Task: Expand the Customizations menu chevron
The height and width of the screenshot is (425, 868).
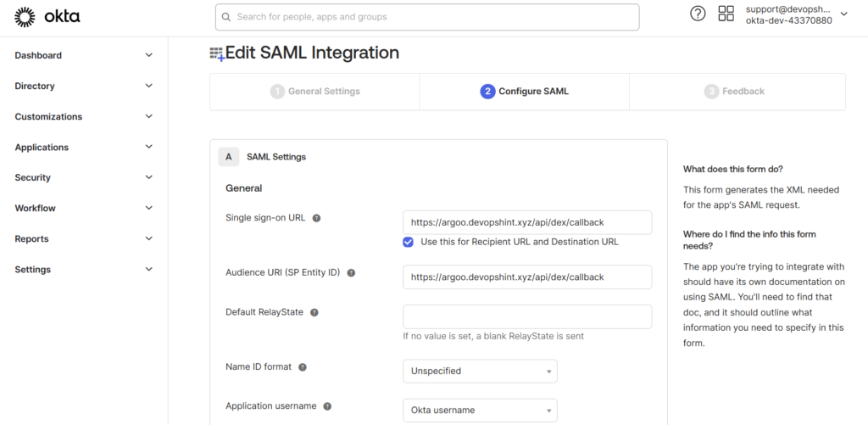Action: click(x=148, y=116)
